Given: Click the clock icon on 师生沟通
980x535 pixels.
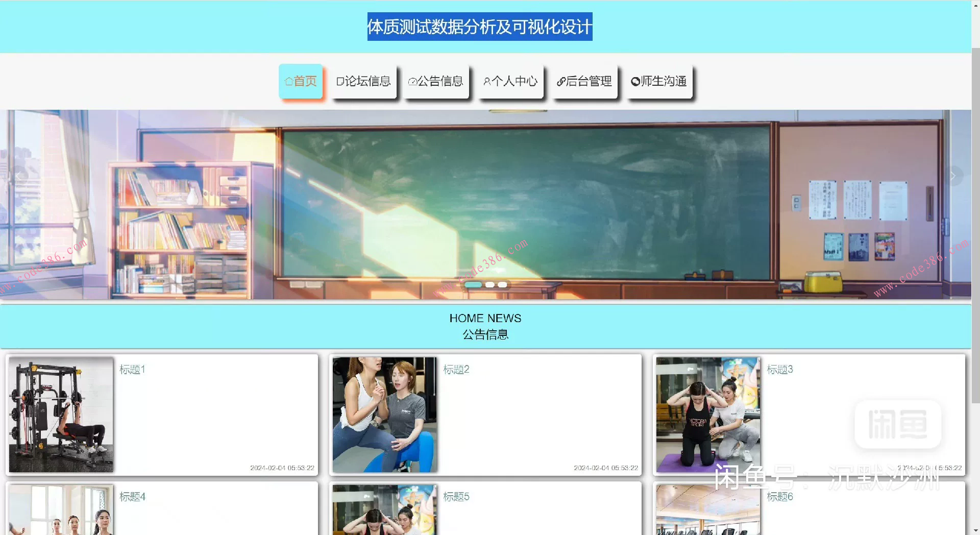Looking at the screenshot, I should (x=635, y=81).
